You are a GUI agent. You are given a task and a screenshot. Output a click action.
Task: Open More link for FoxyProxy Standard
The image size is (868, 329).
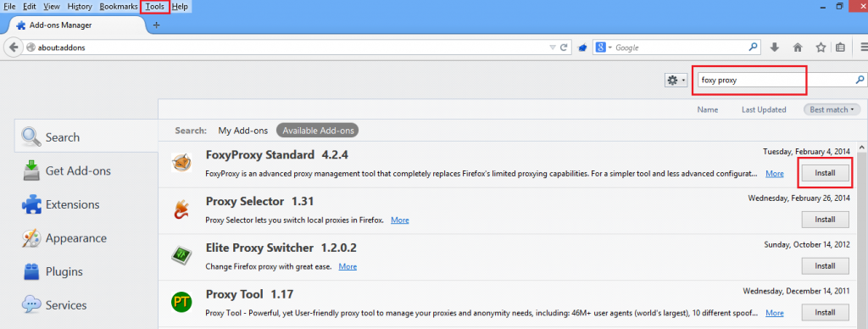[775, 173]
